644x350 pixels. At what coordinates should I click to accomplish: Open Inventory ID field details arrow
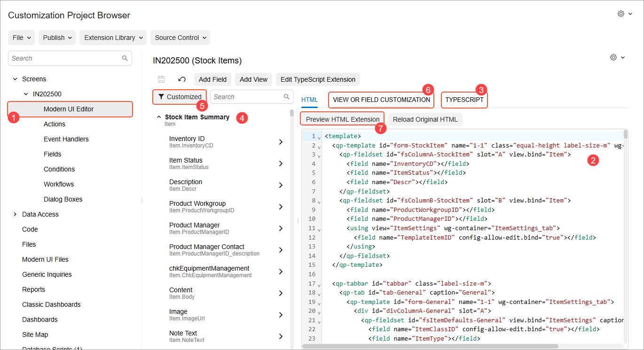coord(281,142)
